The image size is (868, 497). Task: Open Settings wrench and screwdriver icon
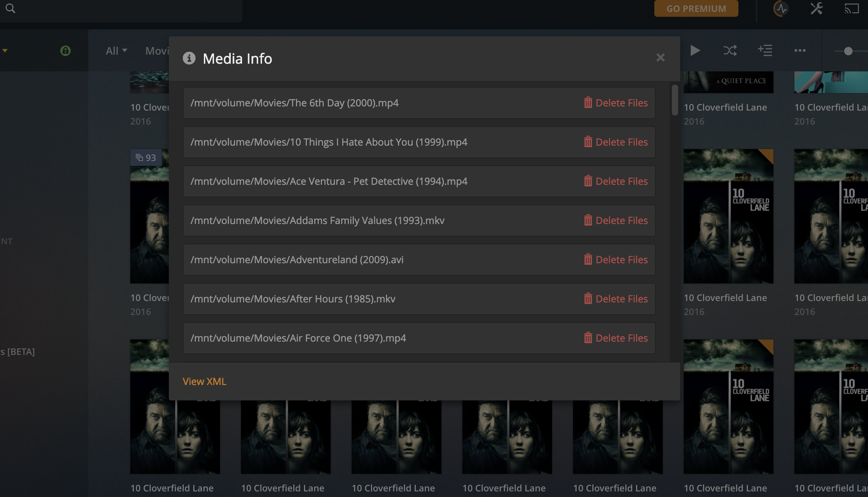tap(817, 8)
